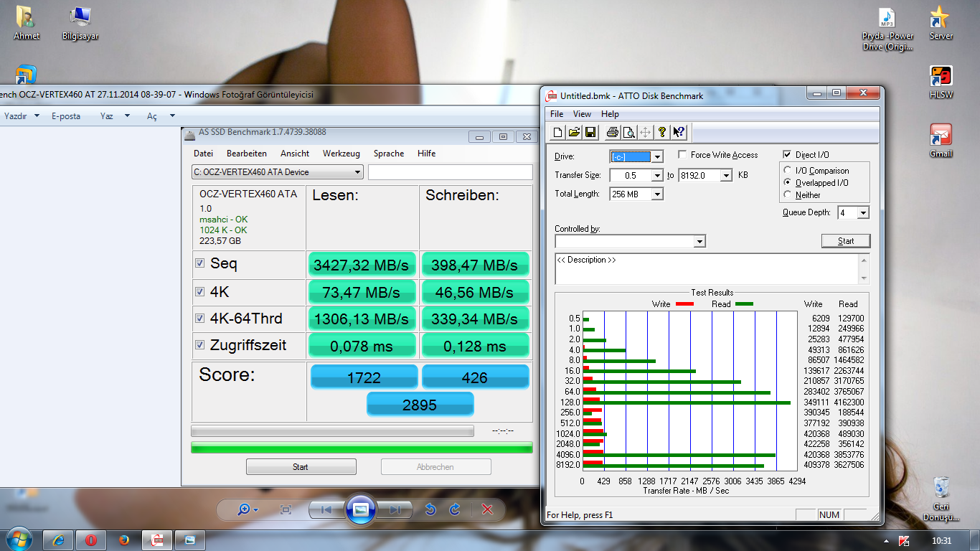Open the Help menu in ATTO
The height and width of the screenshot is (551, 980).
pos(610,114)
